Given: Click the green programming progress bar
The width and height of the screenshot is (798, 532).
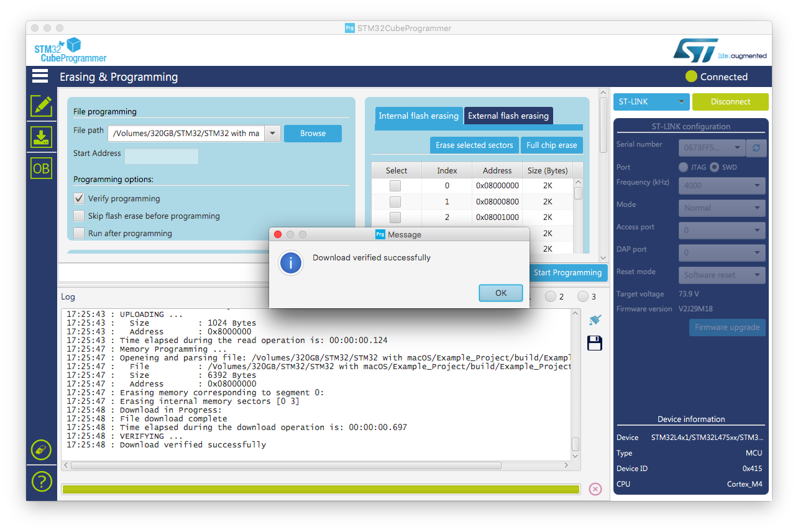Looking at the screenshot, I should click(321, 489).
